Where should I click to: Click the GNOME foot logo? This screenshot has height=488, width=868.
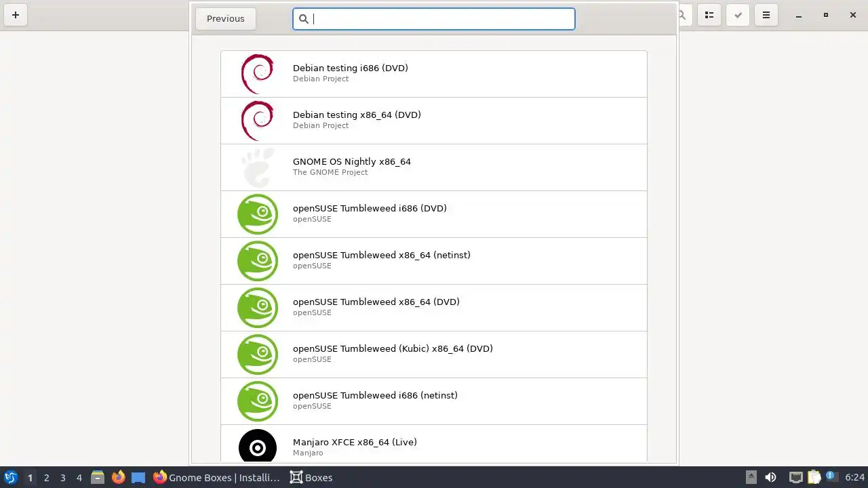[258, 167]
